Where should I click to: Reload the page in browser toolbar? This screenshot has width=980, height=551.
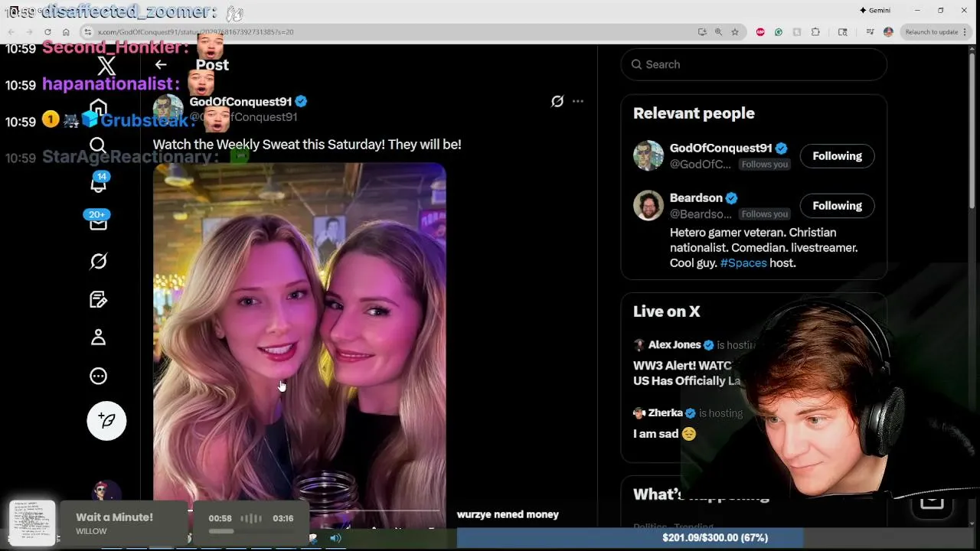pyautogui.click(x=47, y=32)
